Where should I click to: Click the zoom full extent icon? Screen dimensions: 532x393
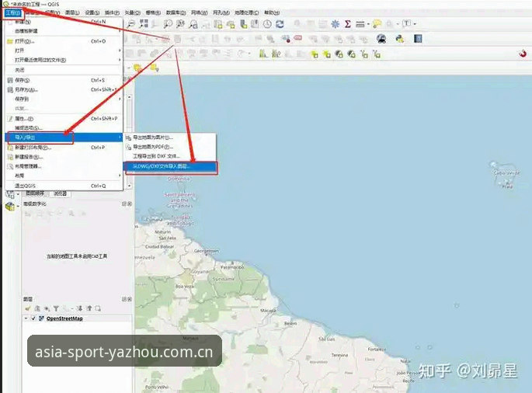(x=144, y=24)
